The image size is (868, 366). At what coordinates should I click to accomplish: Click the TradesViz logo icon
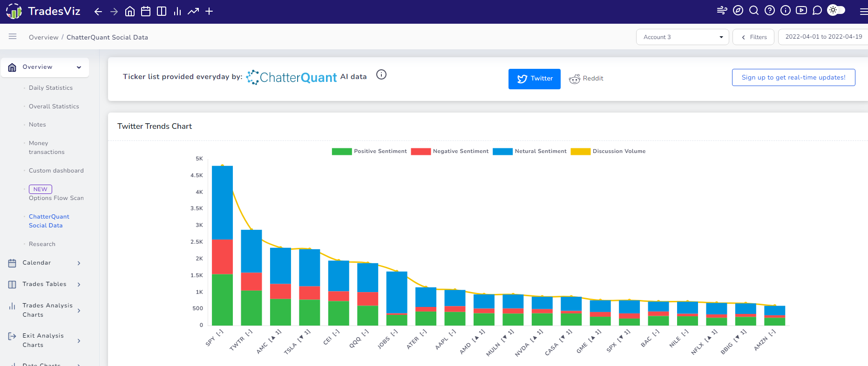[14, 11]
